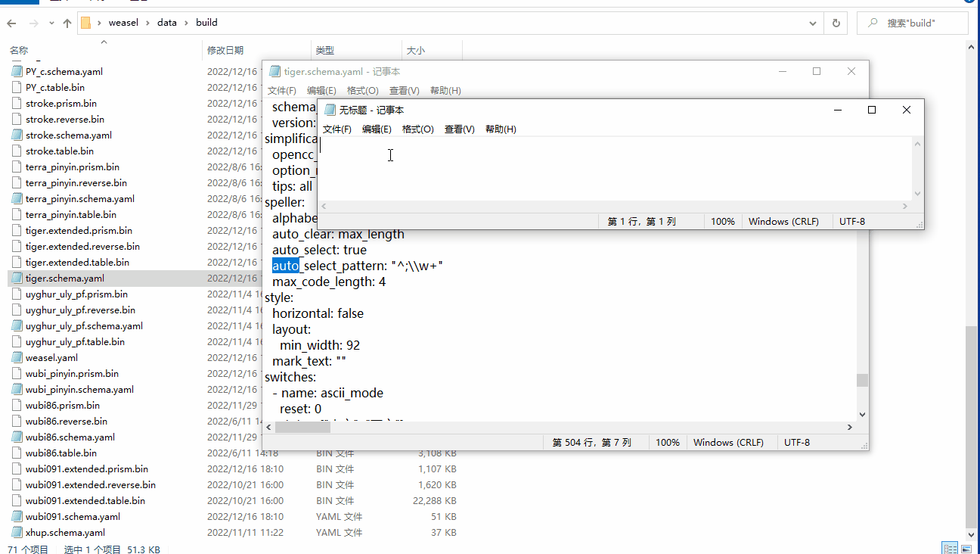Open the 查看(V) menu in untitled Notepad
Screen dimensions: 980x554
[458, 129]
